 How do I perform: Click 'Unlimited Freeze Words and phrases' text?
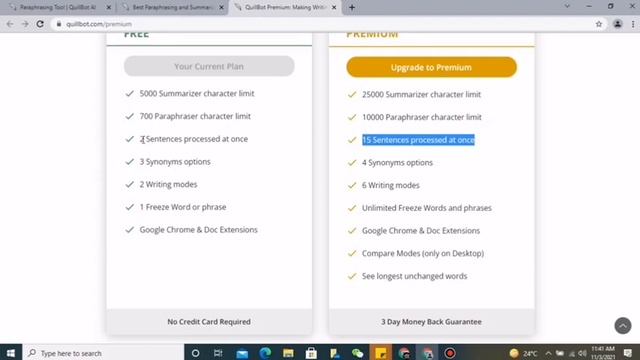[x=427, y=208]
